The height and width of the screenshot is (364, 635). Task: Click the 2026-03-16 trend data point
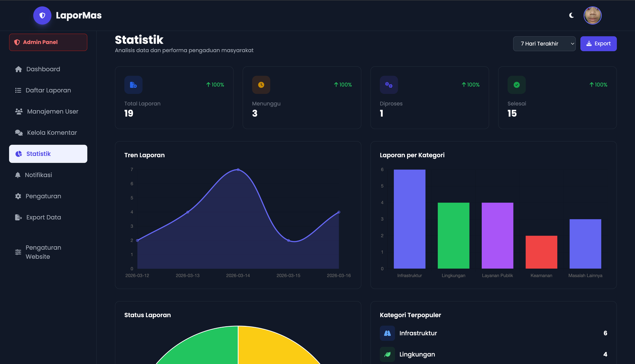339,212
